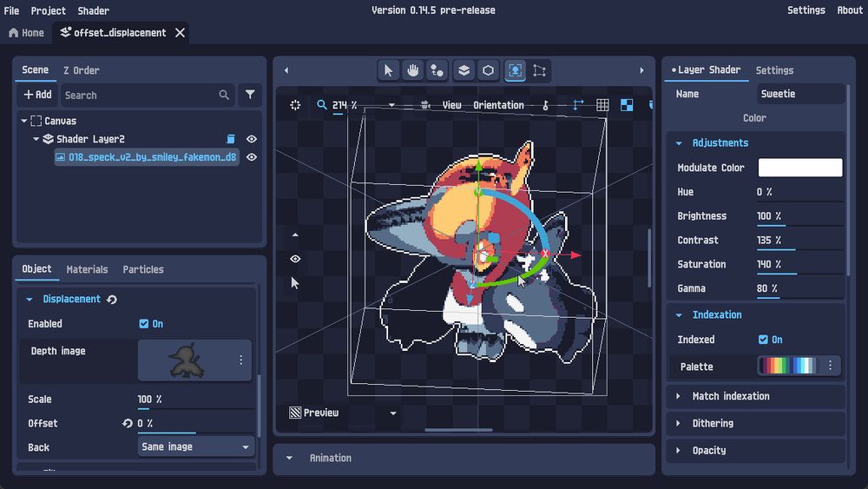Close the offset_displacement tab
The width and height of the screenshot is (868, 489).
[x=180, y=33]
